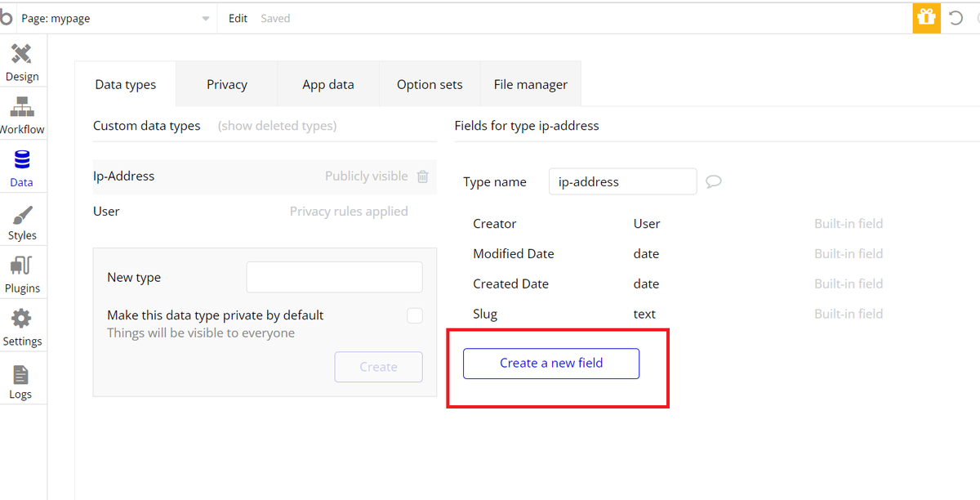Expand the Page: mypage dropdown

205,19
